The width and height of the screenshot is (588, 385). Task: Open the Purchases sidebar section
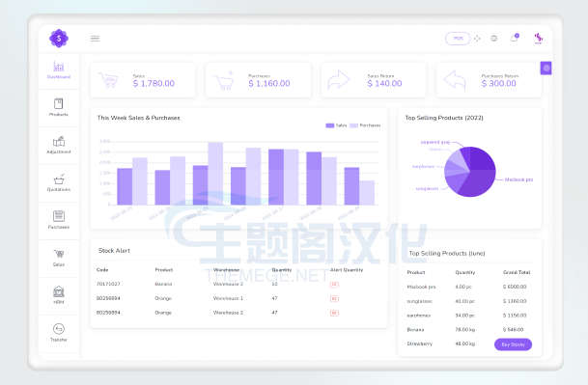pos(59,220)
